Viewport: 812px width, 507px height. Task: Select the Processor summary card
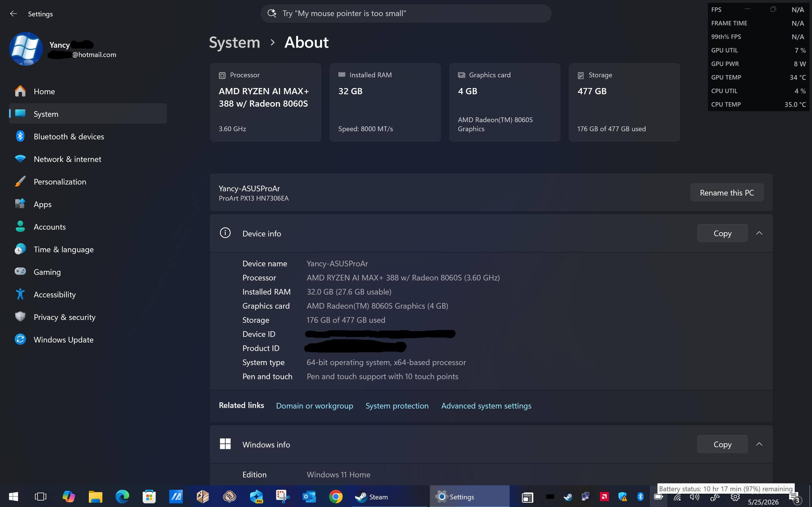pos(265,102)
